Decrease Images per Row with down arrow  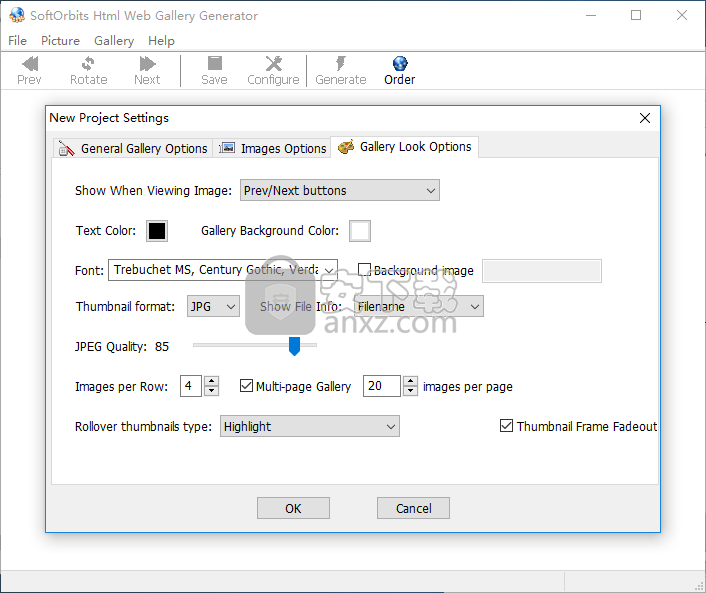[x=212, y=391]
